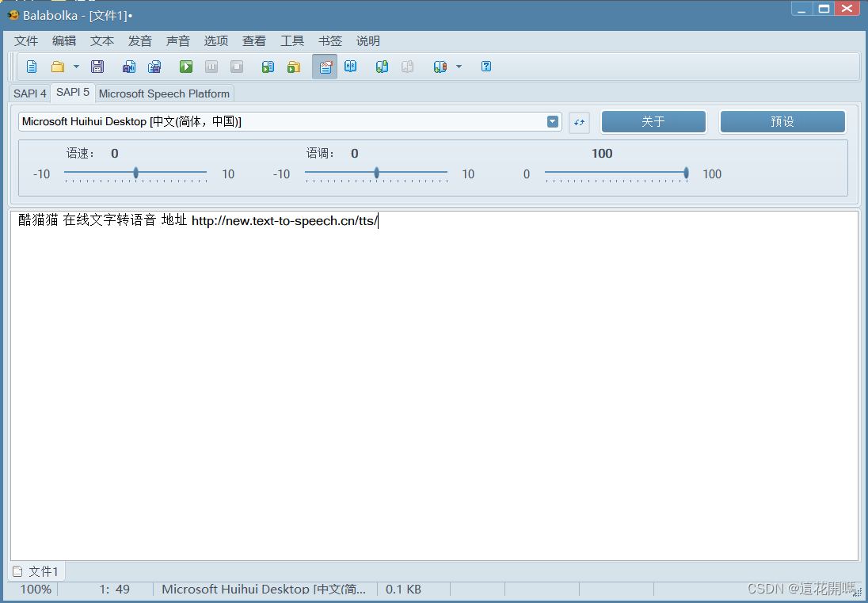
Task: Click the 预设 button
Action: click(782, 122)
